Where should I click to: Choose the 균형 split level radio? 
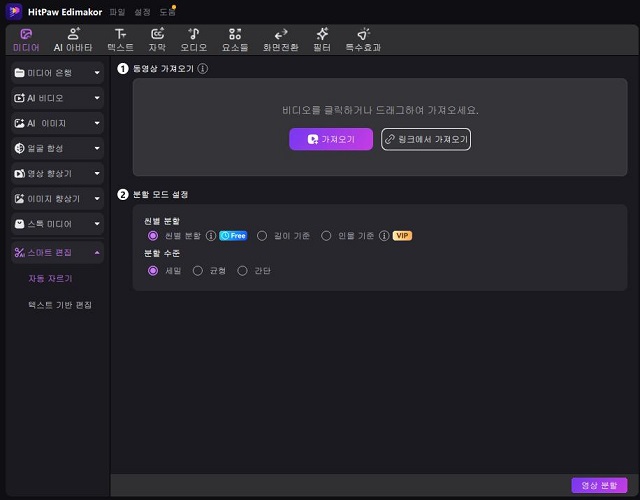tap(198, 271)
